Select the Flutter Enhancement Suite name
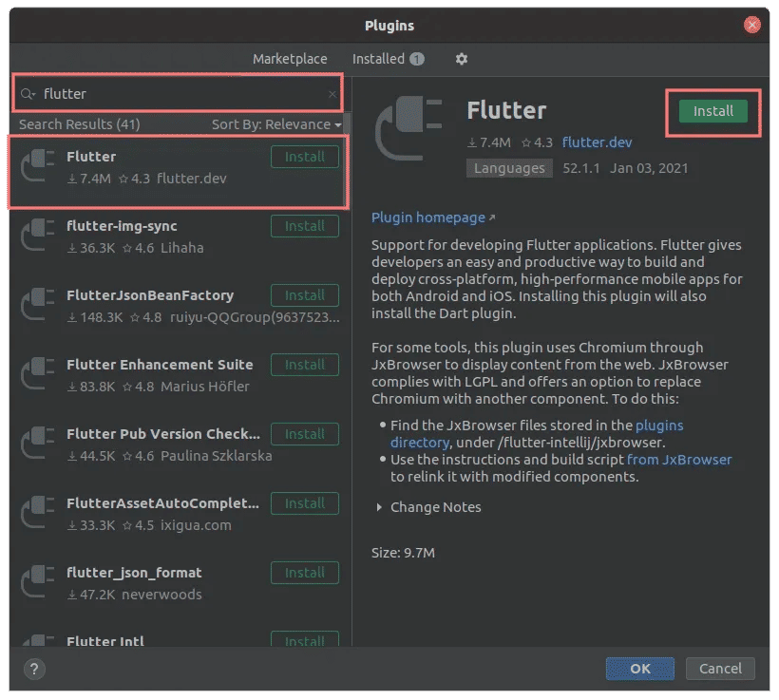 [160, 365]
